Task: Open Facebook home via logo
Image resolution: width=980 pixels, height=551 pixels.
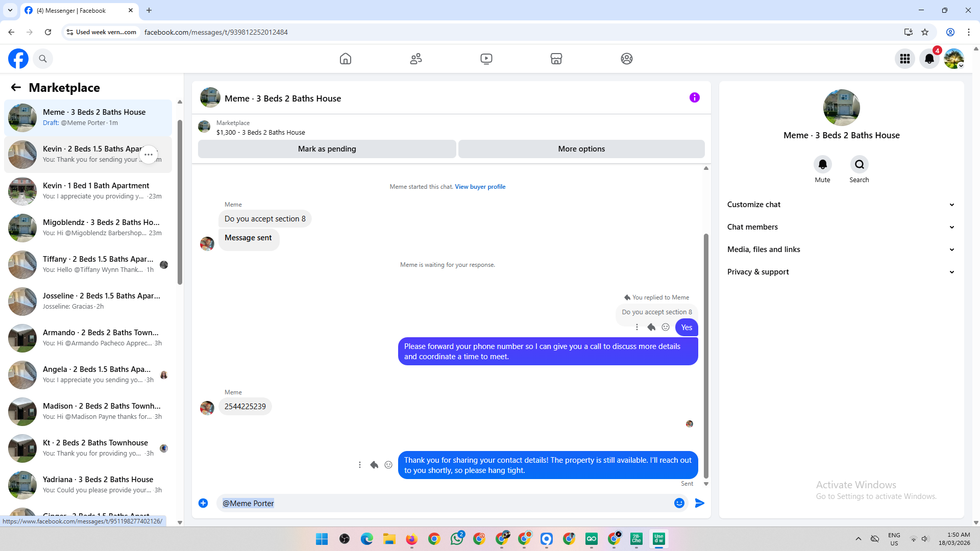Action: [x=18, y=59]
